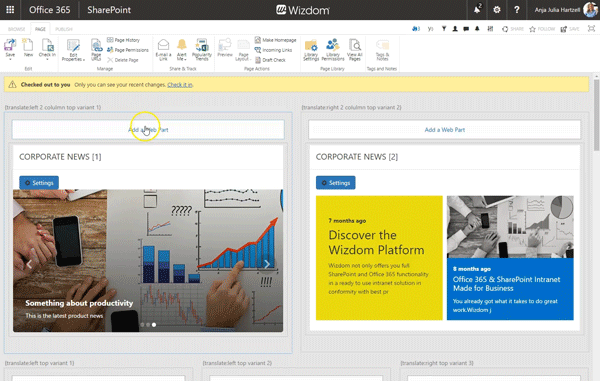Screen dimensions: 600x381
Task: Switch to the PUBLISH ribbon tab
Action: [x=64, y=29]
